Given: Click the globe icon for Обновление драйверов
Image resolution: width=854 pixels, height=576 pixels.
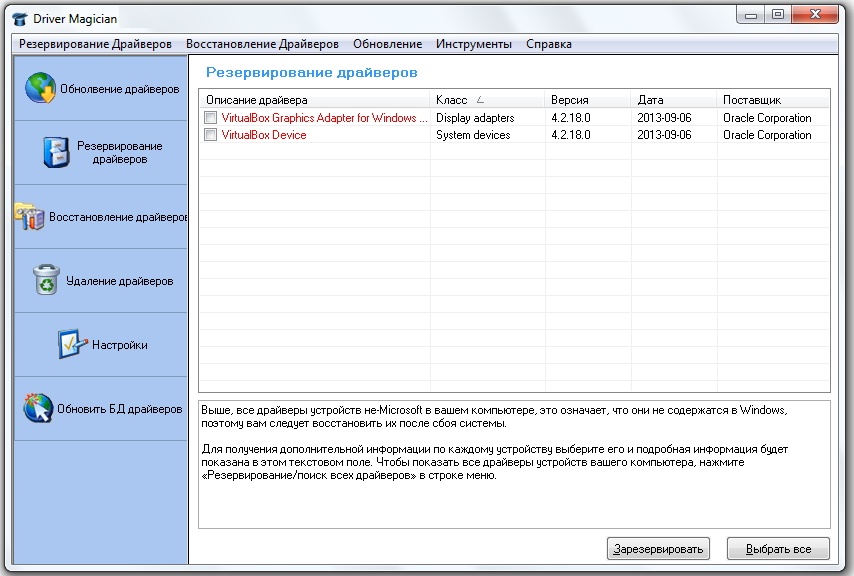Looking at the screenshot, I should coord(41,88).
